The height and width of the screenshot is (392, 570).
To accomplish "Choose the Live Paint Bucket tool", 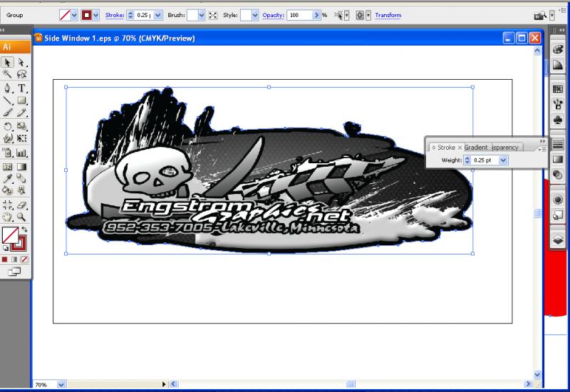I will (x=7, y=190).
